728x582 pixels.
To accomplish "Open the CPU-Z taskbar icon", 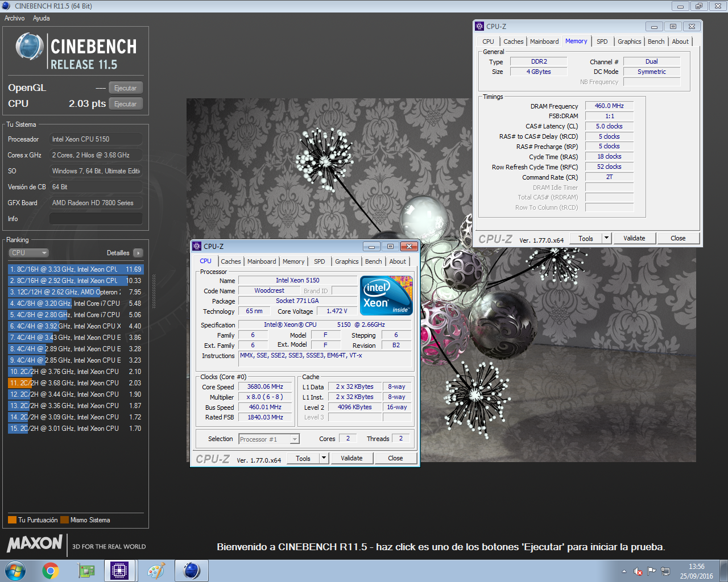I will point(119,571).
